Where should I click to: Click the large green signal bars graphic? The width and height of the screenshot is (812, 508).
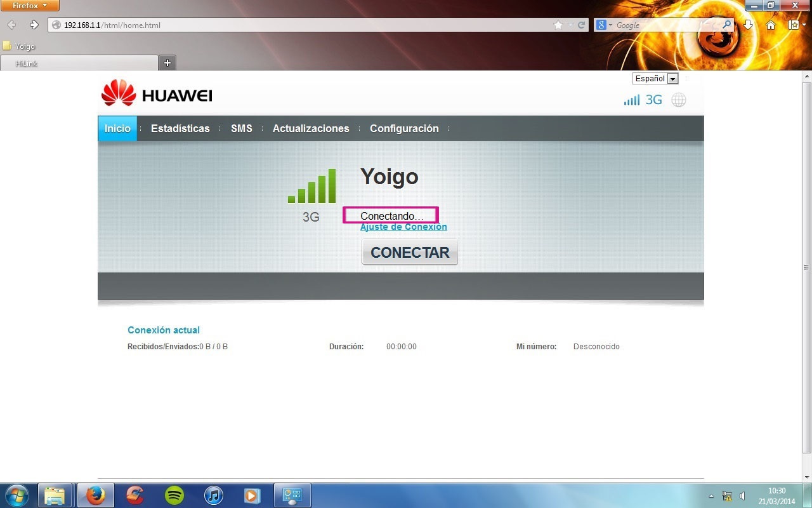click(x=311, y=185)
